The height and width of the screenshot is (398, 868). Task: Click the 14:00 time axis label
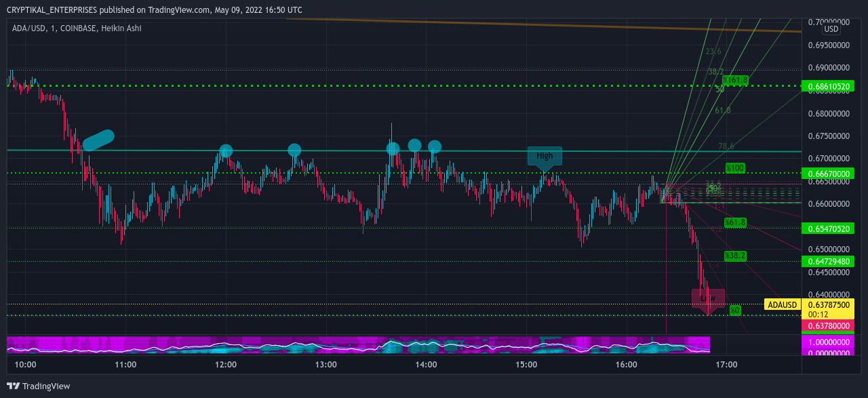[426, 365]
